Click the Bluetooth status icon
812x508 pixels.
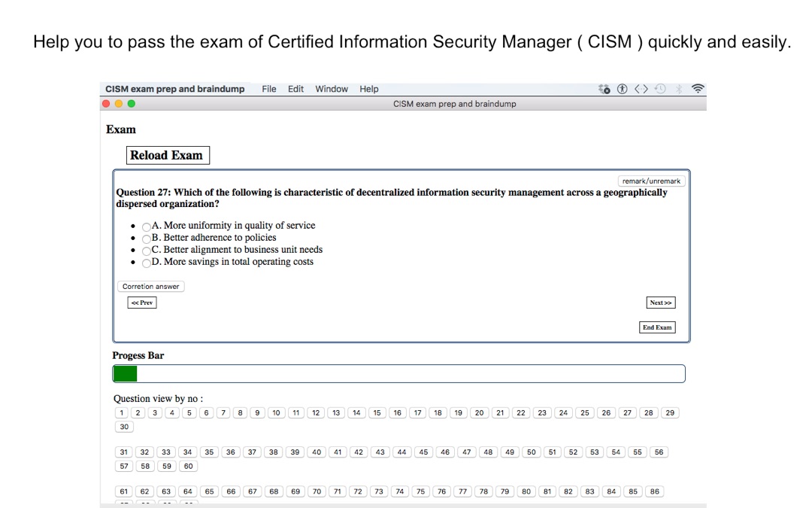point(679,89)
